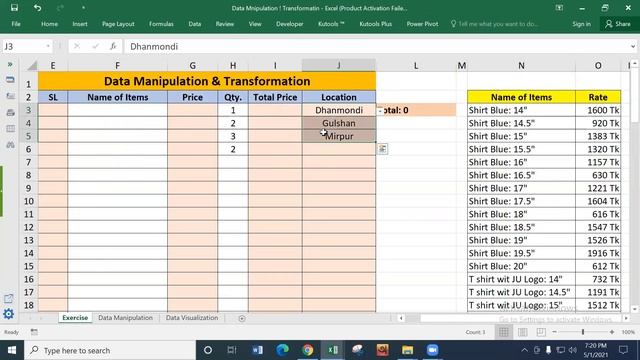Screen dimensions: 640x360
Task: Switch to the Formulas tab
Action: click(161, 24)
